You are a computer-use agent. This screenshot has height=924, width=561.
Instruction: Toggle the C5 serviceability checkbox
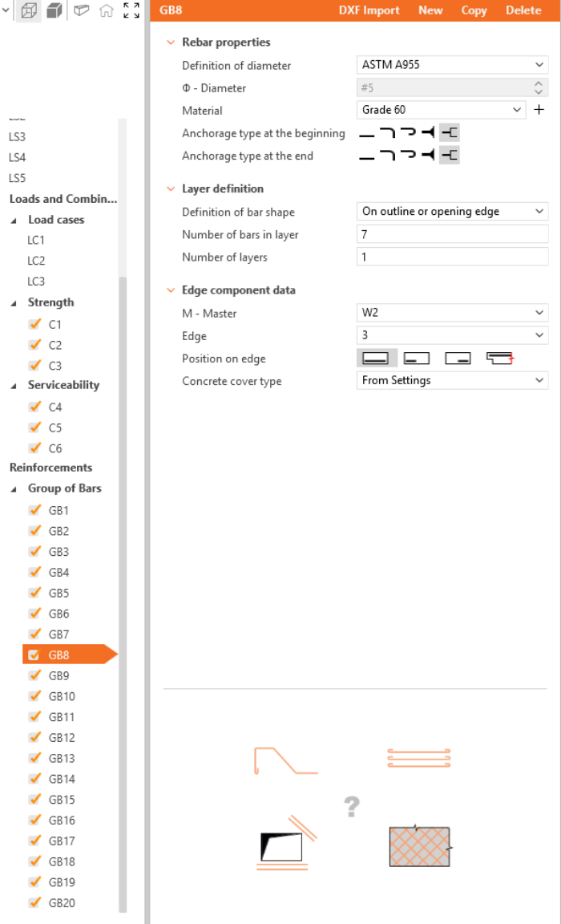point(34,428)
